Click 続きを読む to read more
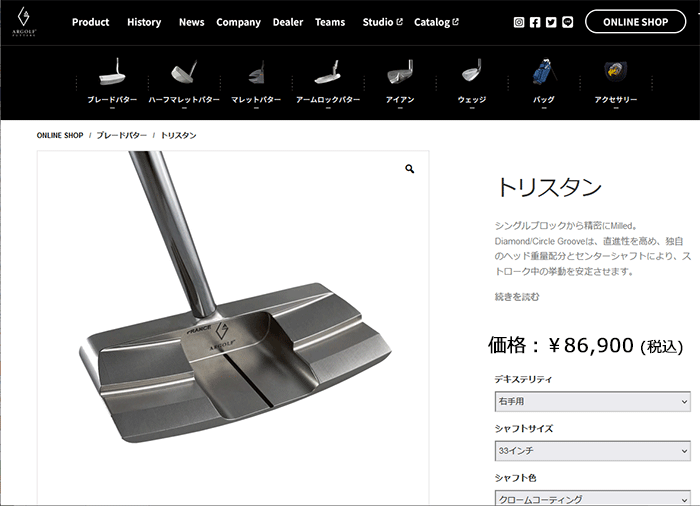This screenshot has height=506, width=700. pos(517,297)
